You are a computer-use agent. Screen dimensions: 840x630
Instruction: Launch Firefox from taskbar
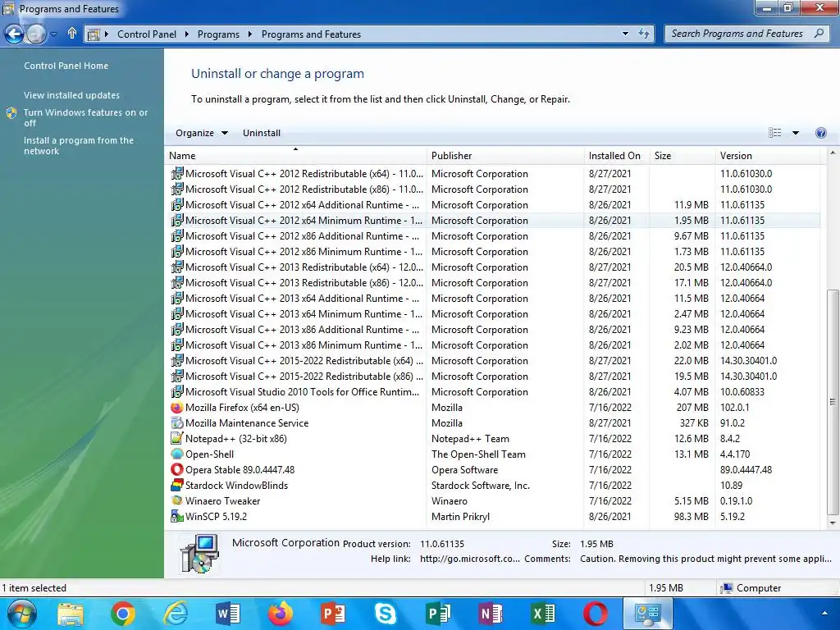coord(281,614)
